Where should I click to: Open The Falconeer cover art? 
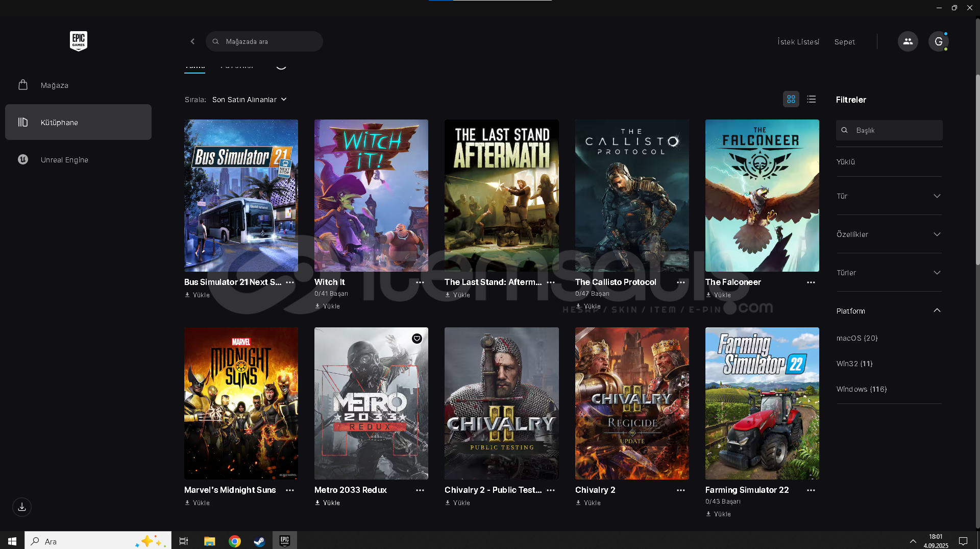point(762,196)
